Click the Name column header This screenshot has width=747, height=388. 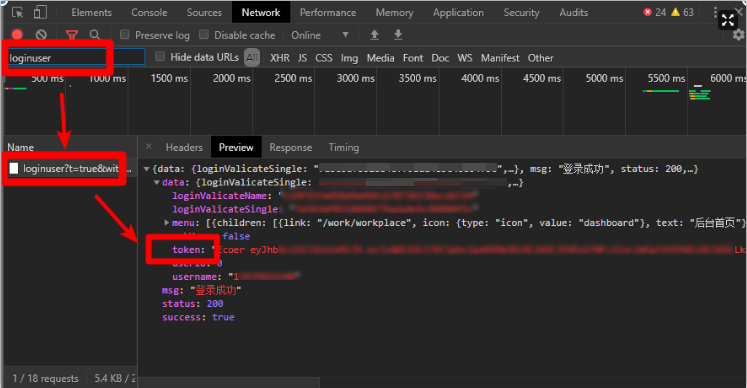pos(20,147)
